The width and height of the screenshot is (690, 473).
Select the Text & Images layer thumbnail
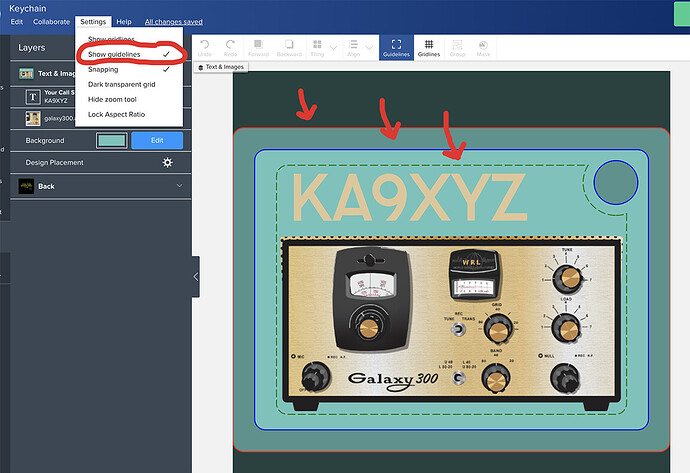click(26, 73)
